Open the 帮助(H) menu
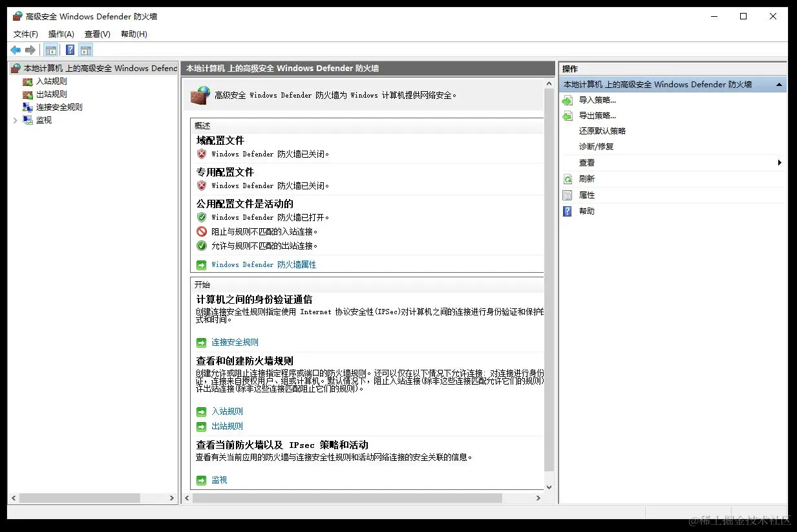 pyautogui.click(x=134, y=34)
